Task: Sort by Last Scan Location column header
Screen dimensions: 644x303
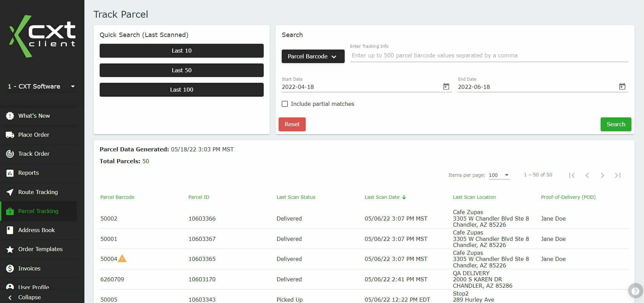Action: [x=474, y=197]
